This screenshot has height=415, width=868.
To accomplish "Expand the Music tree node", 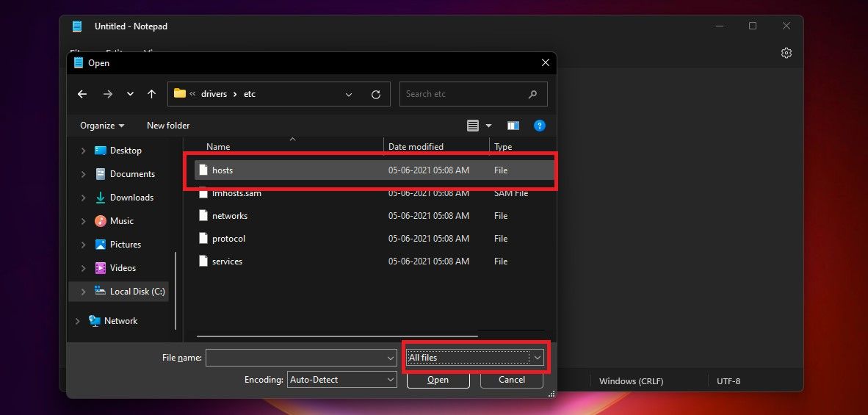I will point(84,221).
